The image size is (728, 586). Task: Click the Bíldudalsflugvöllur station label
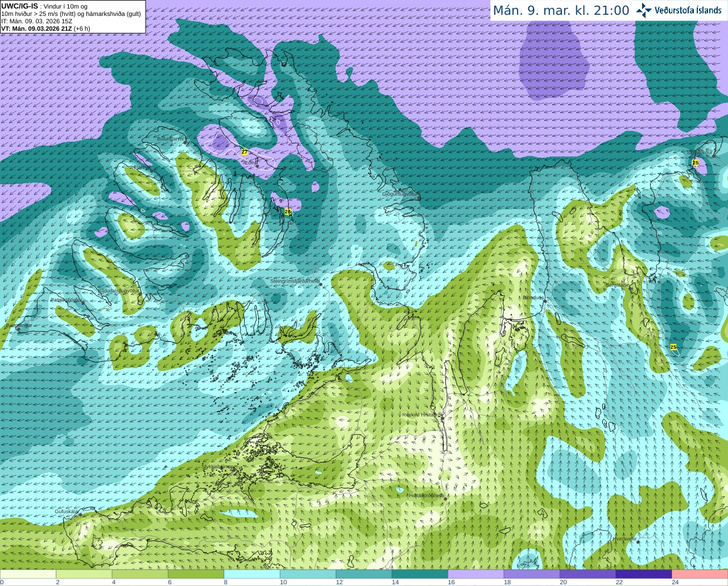point(118,290)
